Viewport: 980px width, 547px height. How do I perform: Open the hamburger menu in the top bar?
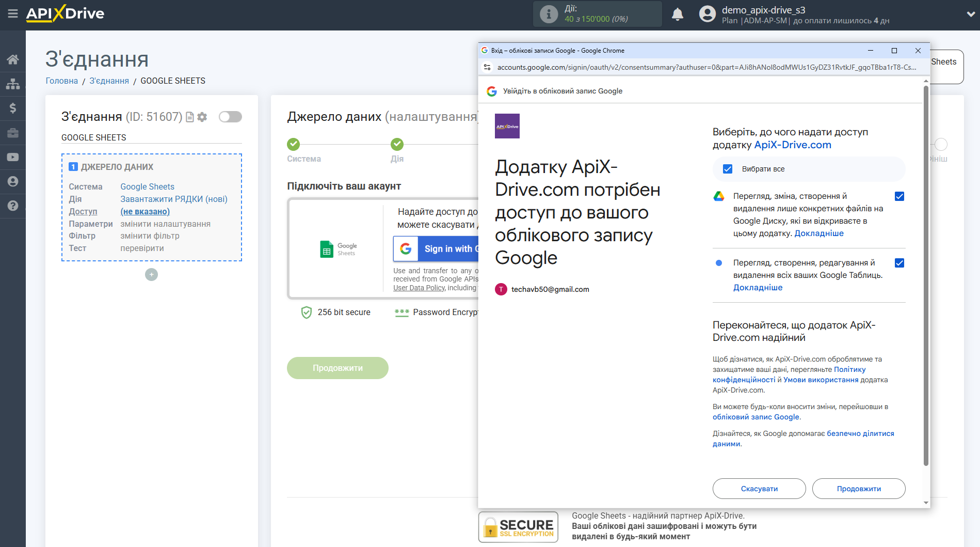pos(12,14)
